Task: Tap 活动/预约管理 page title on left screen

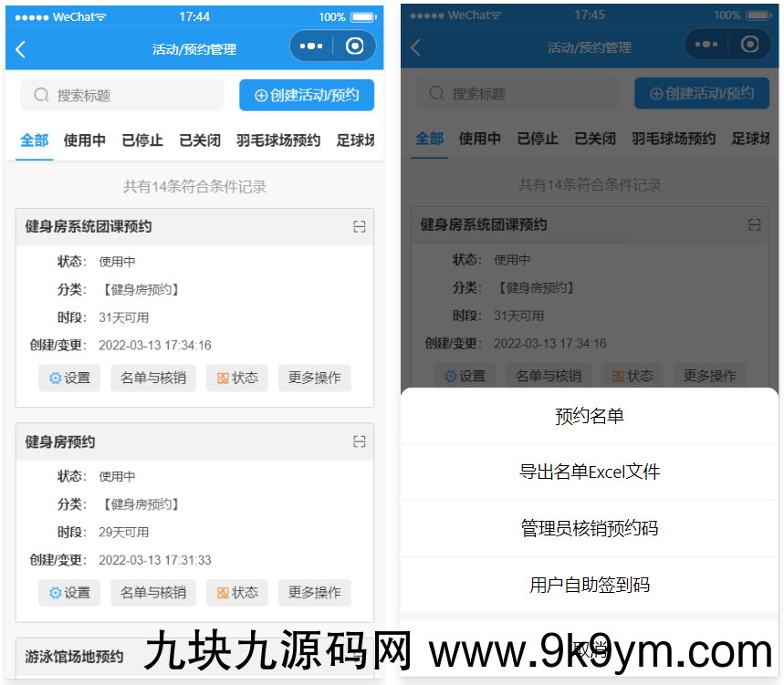Action: (194, 49)
